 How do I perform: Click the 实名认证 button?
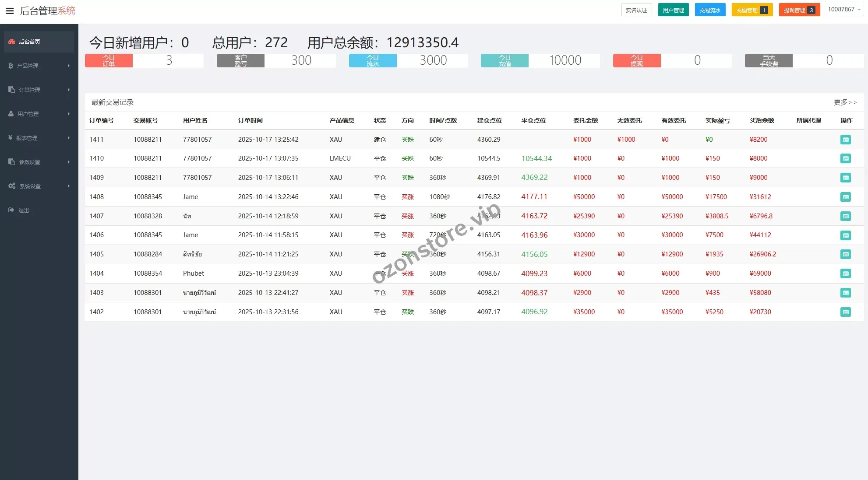(636, 10)
